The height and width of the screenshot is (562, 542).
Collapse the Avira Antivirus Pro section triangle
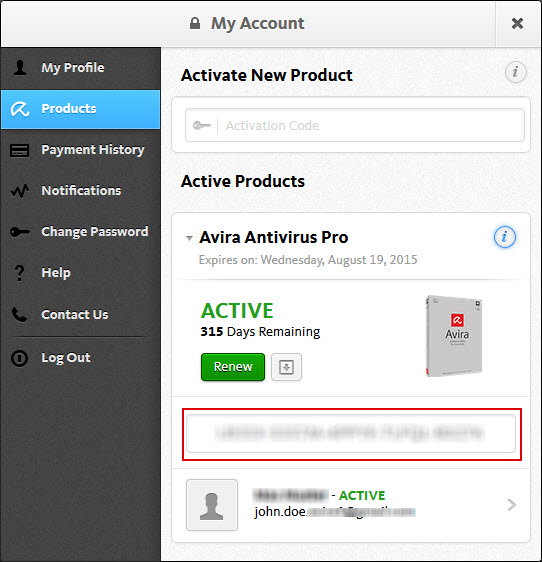point(189,238)
